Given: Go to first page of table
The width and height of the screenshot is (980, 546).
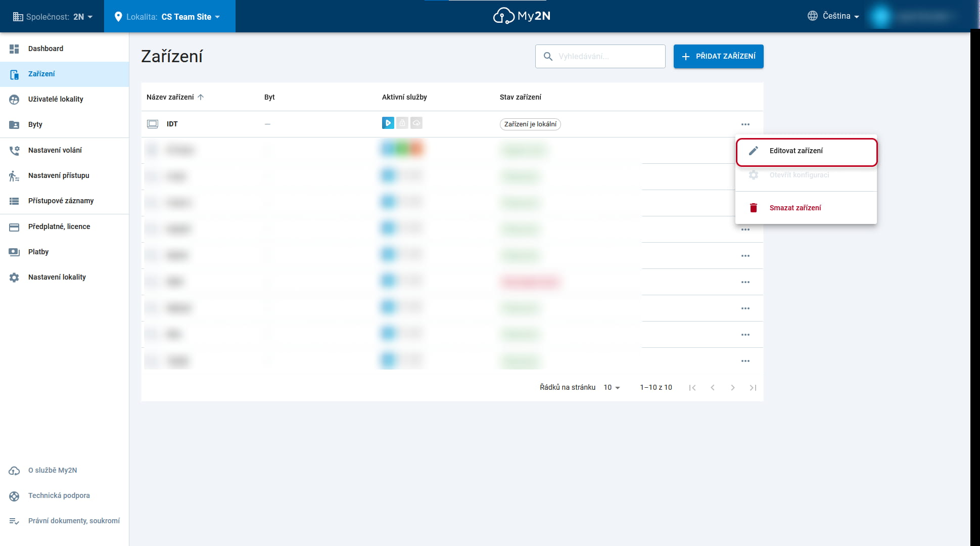Looking at the screenshot, I should (692, 388).
